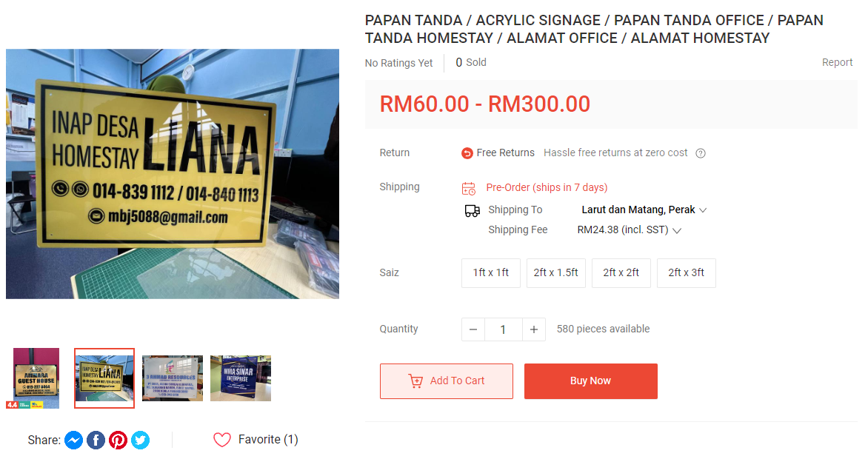Share product on Pinterest
Screen dimensions: 868x459
tap(118, 440)
